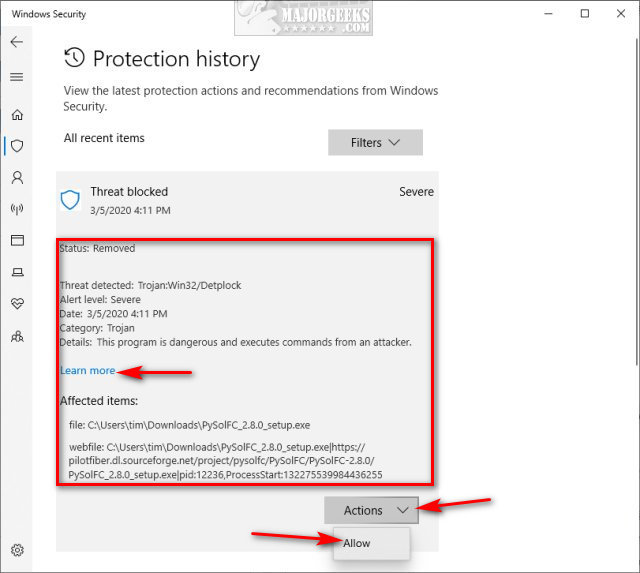Follow the Learn more link

click(x=88, y=371)
